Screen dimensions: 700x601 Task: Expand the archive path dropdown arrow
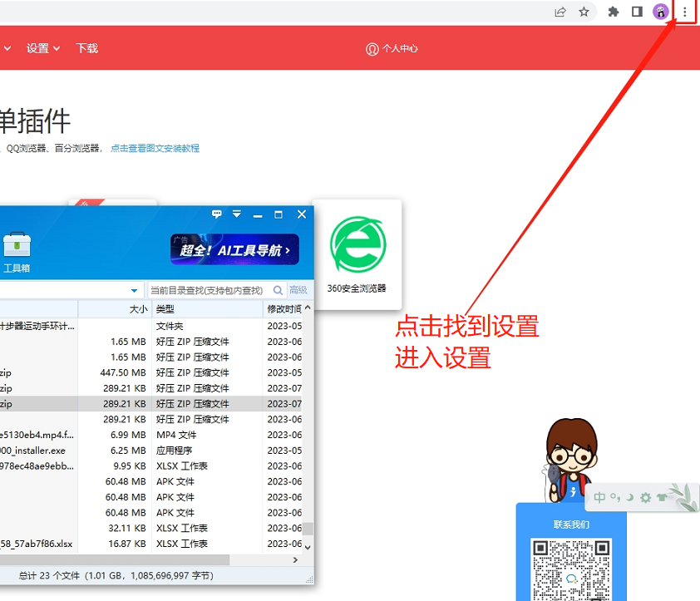coord(135,291)
